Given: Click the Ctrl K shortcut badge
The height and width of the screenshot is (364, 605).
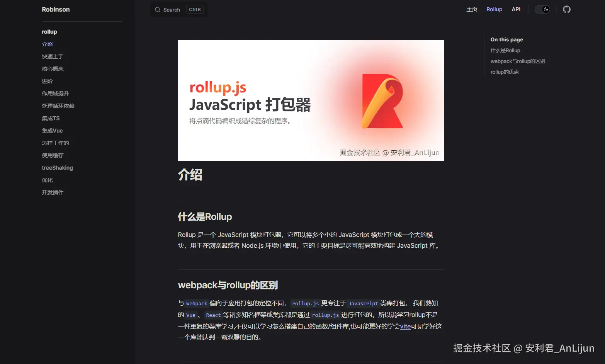Looking at the screenshot, I should 195,10.
